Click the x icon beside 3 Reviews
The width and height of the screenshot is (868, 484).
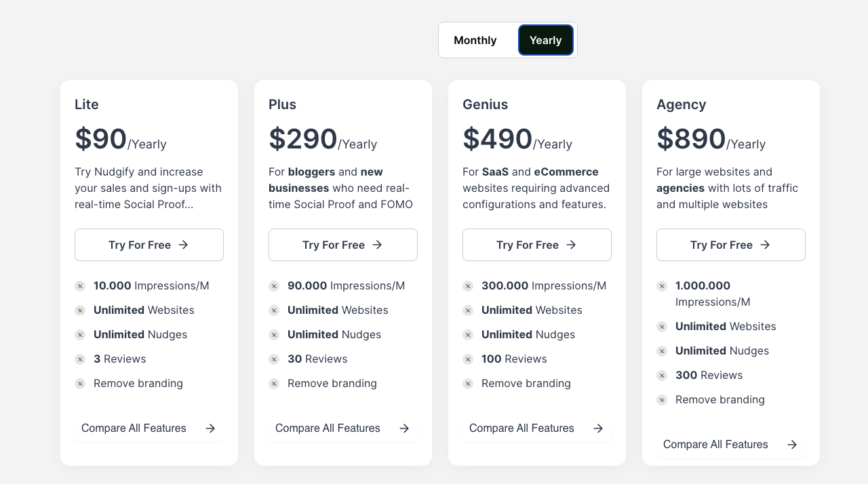(x=80, y=359)
